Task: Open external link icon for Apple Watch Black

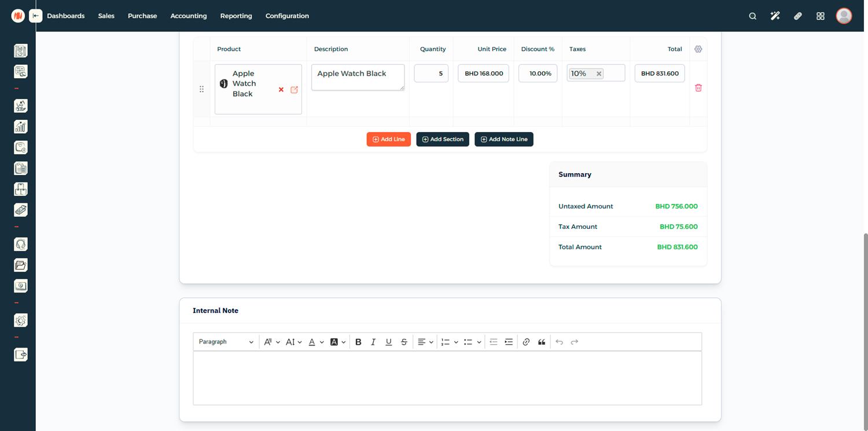Action: click(x=294, y=90)
